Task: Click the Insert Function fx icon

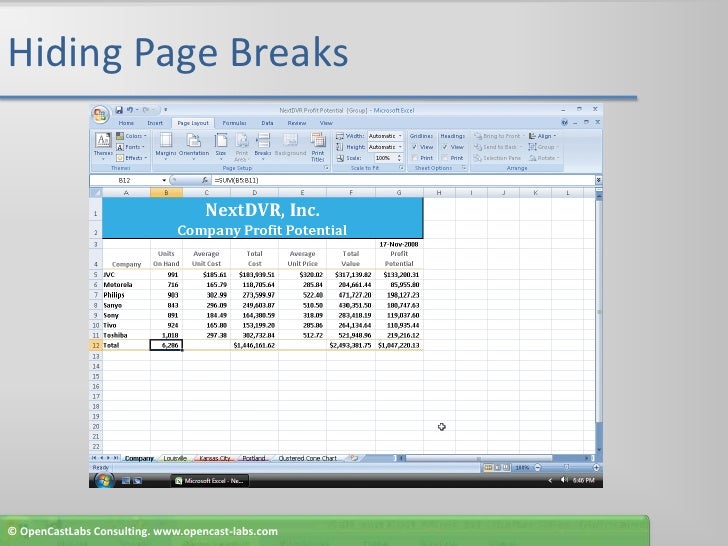Action: [204, 180]
